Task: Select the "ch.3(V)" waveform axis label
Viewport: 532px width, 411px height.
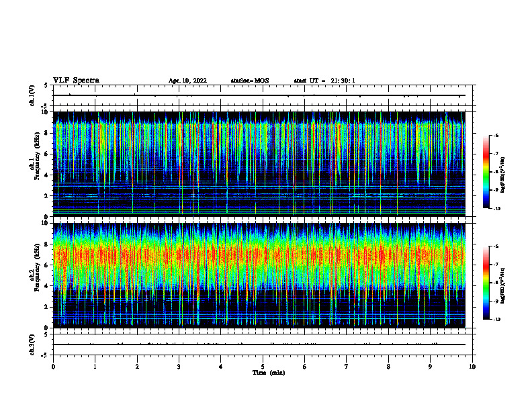Action: 32,345
